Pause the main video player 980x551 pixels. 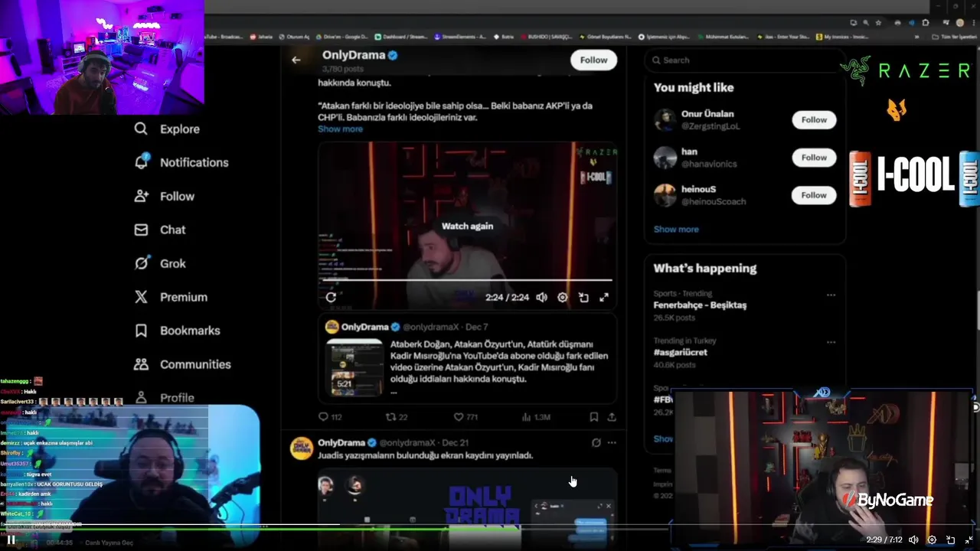coord(11,540)
